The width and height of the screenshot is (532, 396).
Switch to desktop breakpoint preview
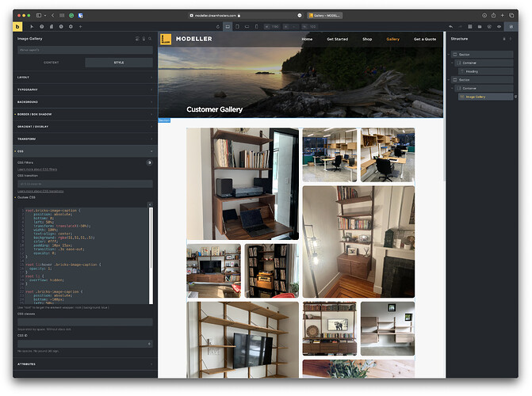coord(228,26)
